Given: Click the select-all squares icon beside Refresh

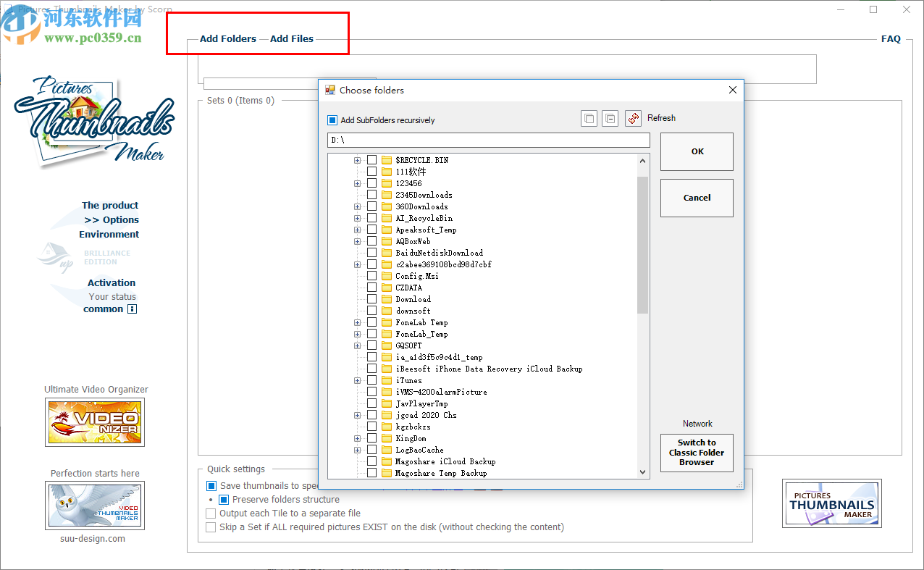Looking at the screenshot, I should 589,118.
